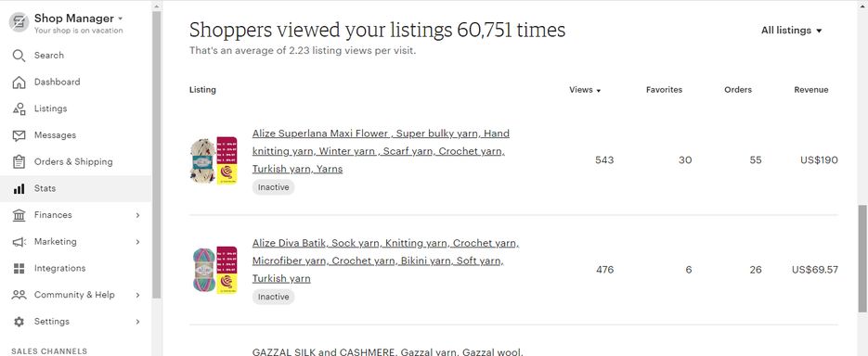
Task: Click the Community & Help people icon
Action: pyautogui.click(x=19, y=295)
